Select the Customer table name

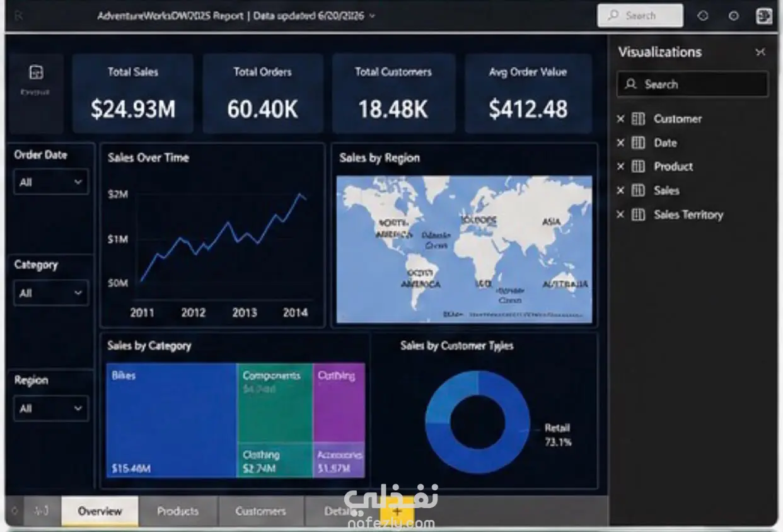(x=678, y=119)
